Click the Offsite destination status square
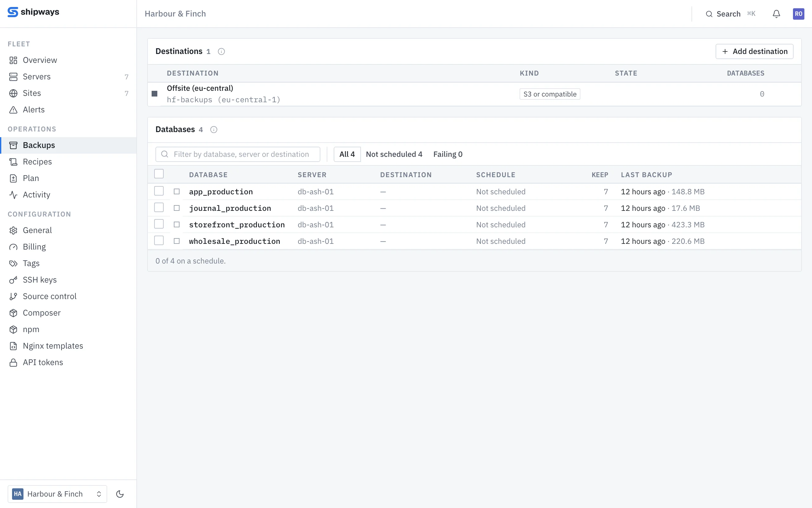The image size is (812, 508). click(154, 94)
